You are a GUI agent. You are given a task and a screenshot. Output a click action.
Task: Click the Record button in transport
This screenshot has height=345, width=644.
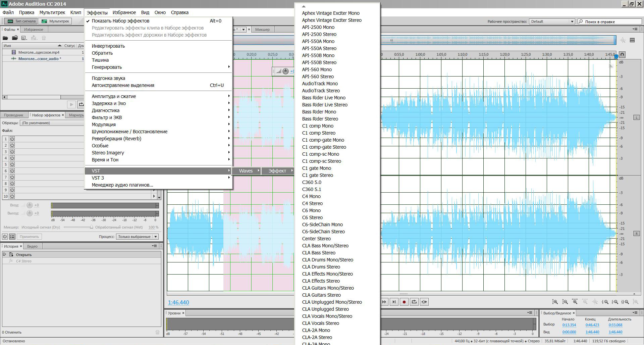coord(404,302)
